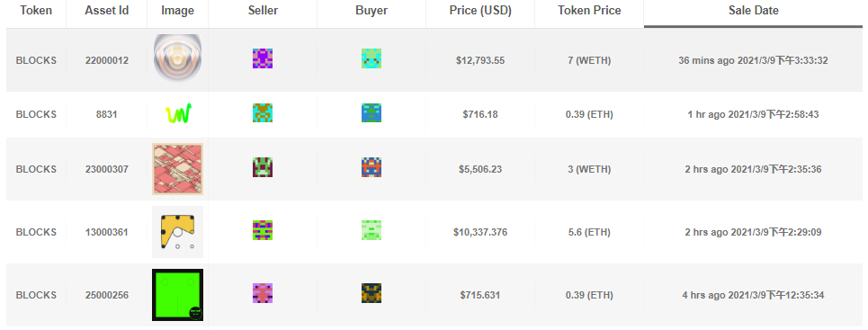Open the seller avatar for asset 13000361
Viewport: 868px width, 330px height.
tap(263, 230)
